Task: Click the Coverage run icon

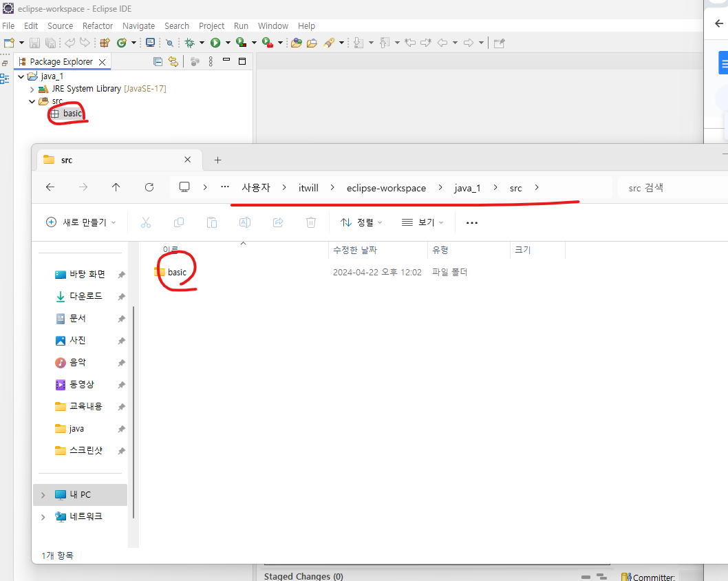Action: (242, 43)
